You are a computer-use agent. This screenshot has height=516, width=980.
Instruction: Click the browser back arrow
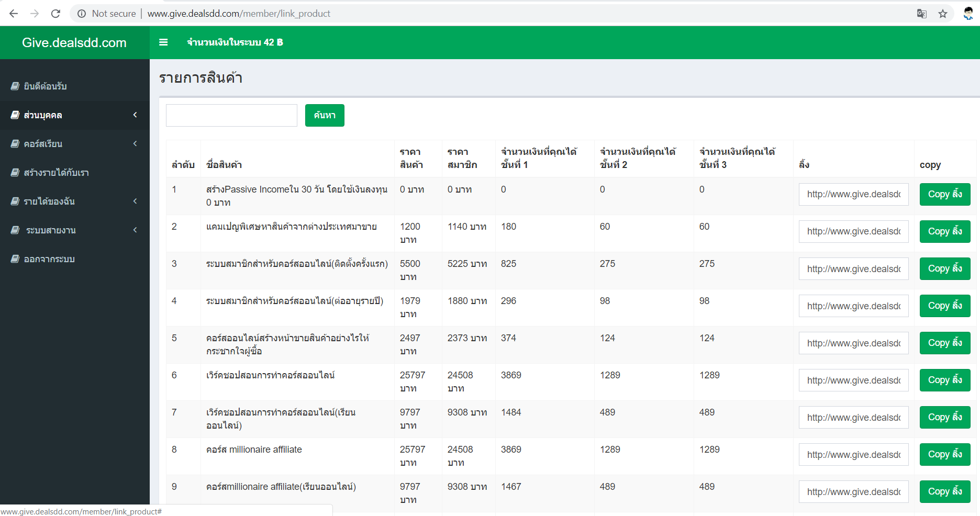point(14,14)
